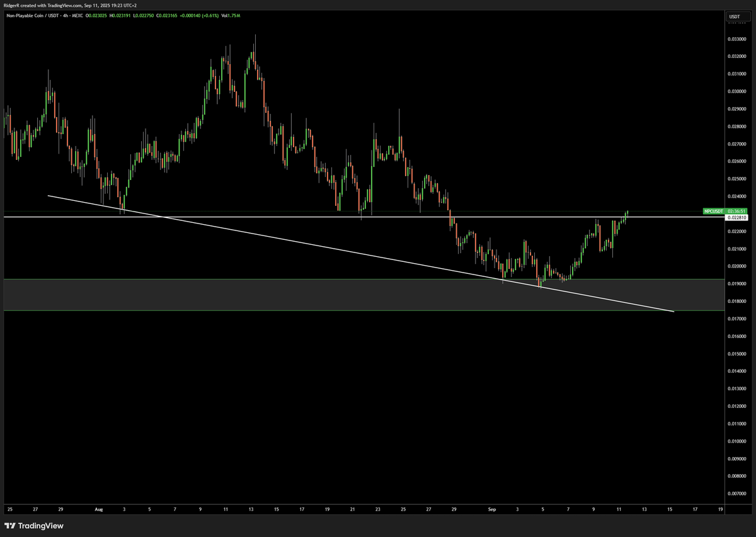This screenshot has width=756, height=537.
Task: Click the 0.033000 price scale label
Action: [x=736, y=38]
